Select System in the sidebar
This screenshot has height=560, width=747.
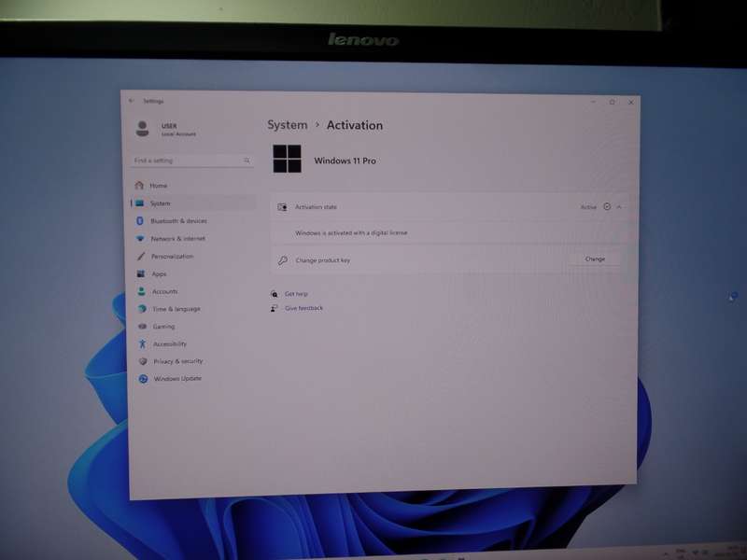tap(192, 203)
